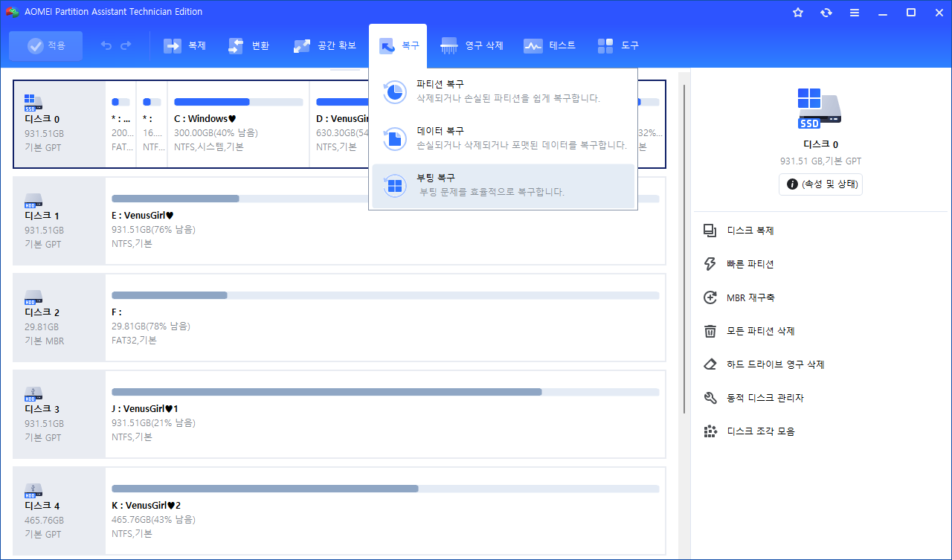This screenshot has width=952, height=560.
Task: Click the partition recovery pie icon
Action: coord(394,91)
